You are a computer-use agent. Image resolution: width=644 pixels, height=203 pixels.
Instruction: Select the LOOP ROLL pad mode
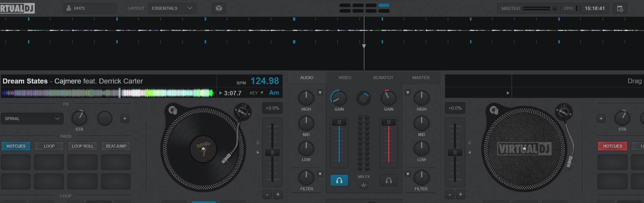83,146
